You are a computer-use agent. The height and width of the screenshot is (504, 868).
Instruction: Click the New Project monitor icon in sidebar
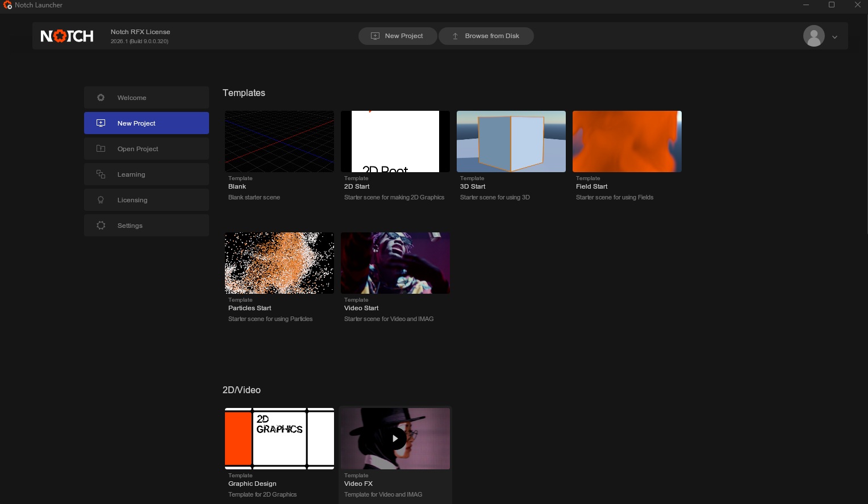pyautogui.click(x=101, y=123)
